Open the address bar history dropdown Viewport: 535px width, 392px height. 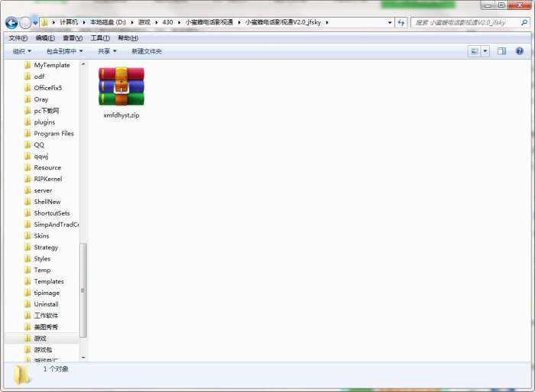390,22
